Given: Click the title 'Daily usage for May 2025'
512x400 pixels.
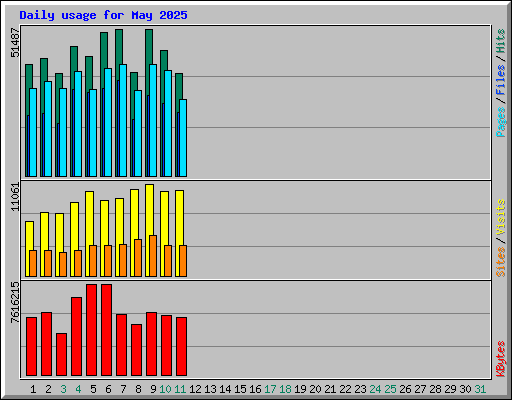Looking at the screenshot, I should [x=103, y=15].
